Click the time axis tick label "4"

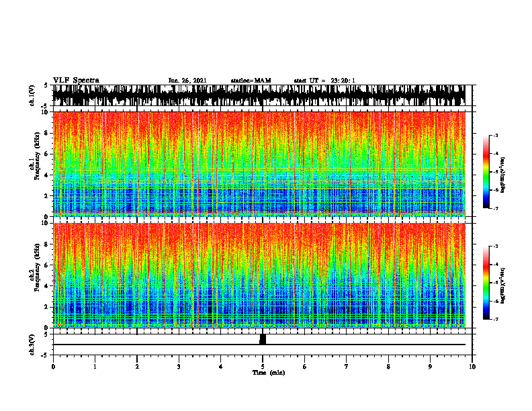(221, 367)
